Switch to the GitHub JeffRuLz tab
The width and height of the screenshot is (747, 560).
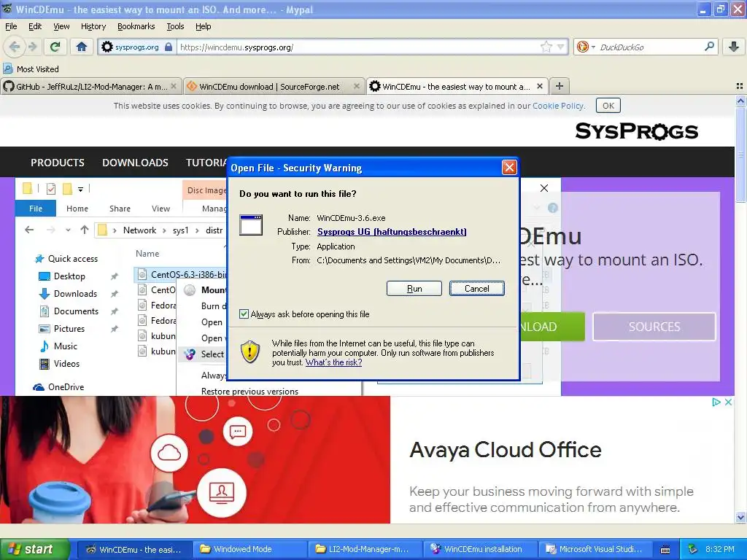[x=91, y=86]
